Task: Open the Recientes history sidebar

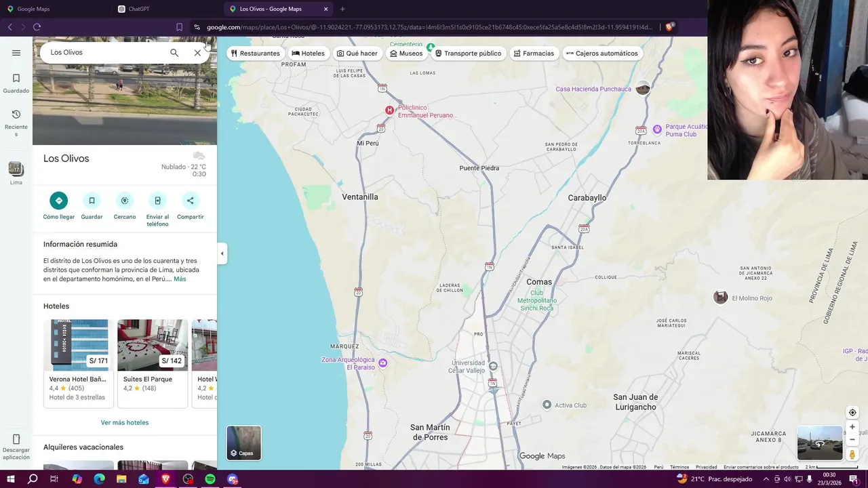Action: [16, 123]
